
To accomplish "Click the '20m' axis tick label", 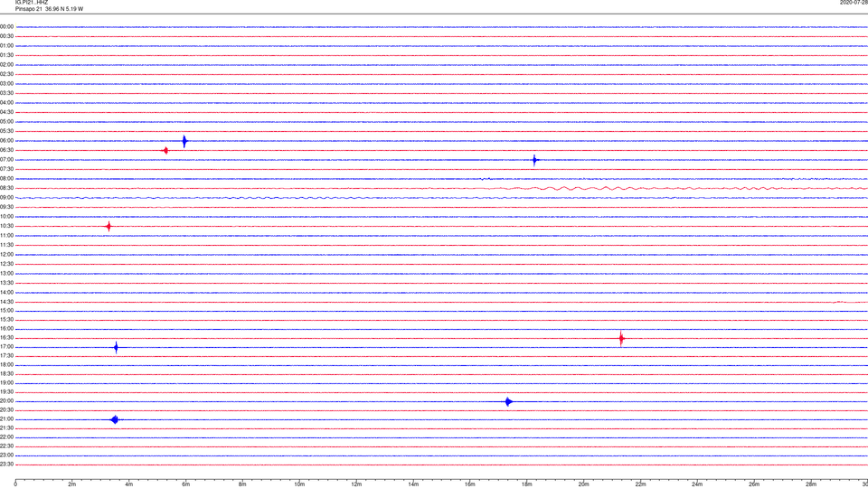I will pyautogui.click(x=584, y=484).
